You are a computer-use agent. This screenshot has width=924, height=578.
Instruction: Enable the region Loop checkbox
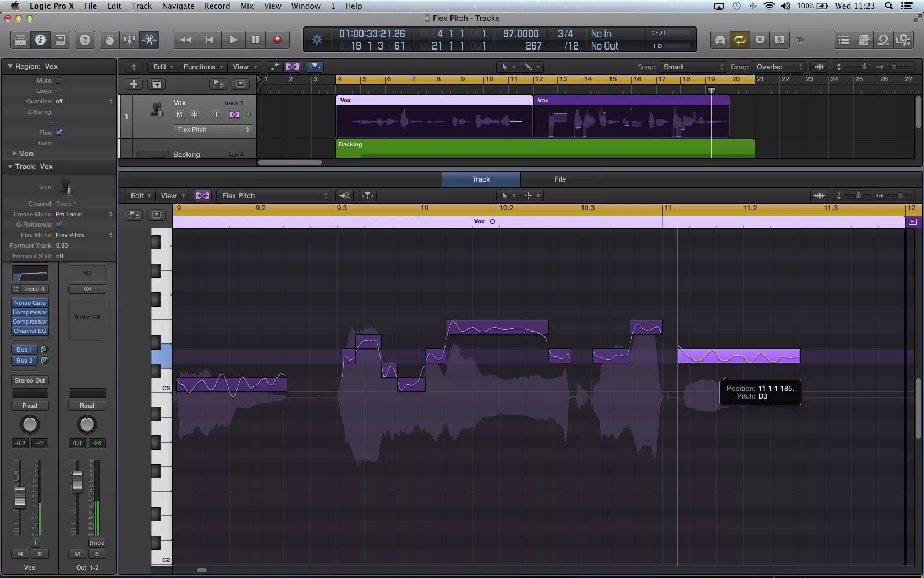[x=59, y=91]
